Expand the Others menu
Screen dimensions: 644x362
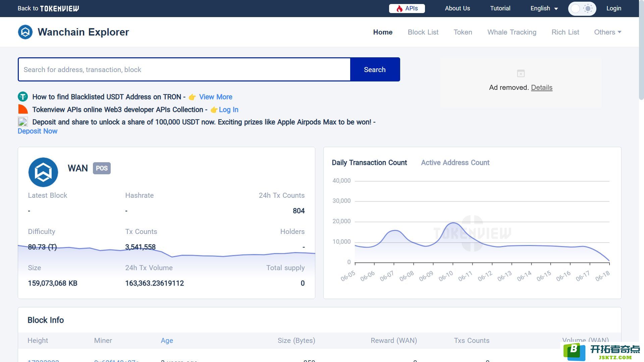click(608, 32)
